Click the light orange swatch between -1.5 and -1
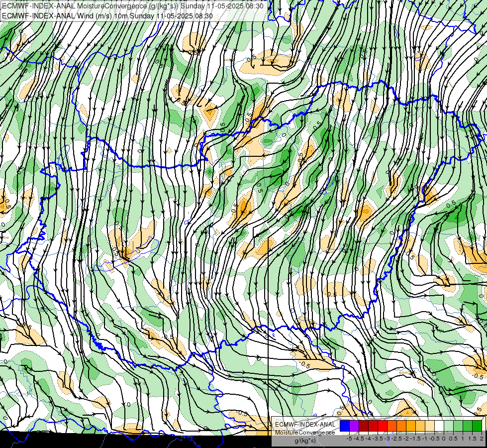Image resolution: width=487 pixels, height=448 pixels. pos(420,426)
